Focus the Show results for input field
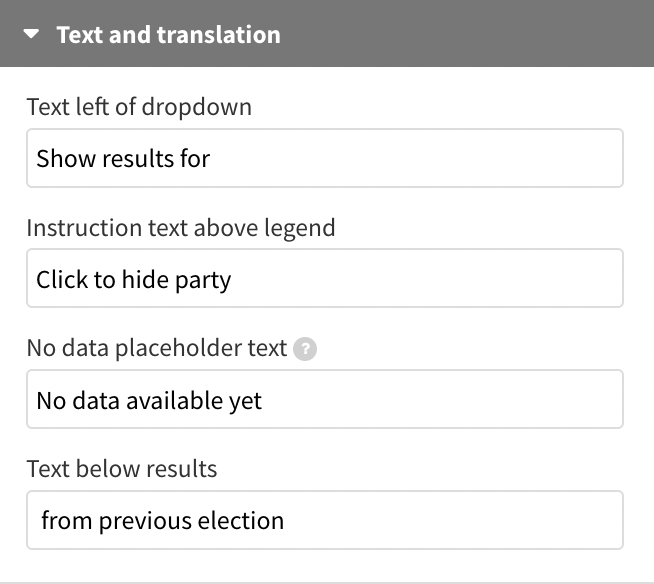Screen dimensions: 654x584 (x=325, y=158)
